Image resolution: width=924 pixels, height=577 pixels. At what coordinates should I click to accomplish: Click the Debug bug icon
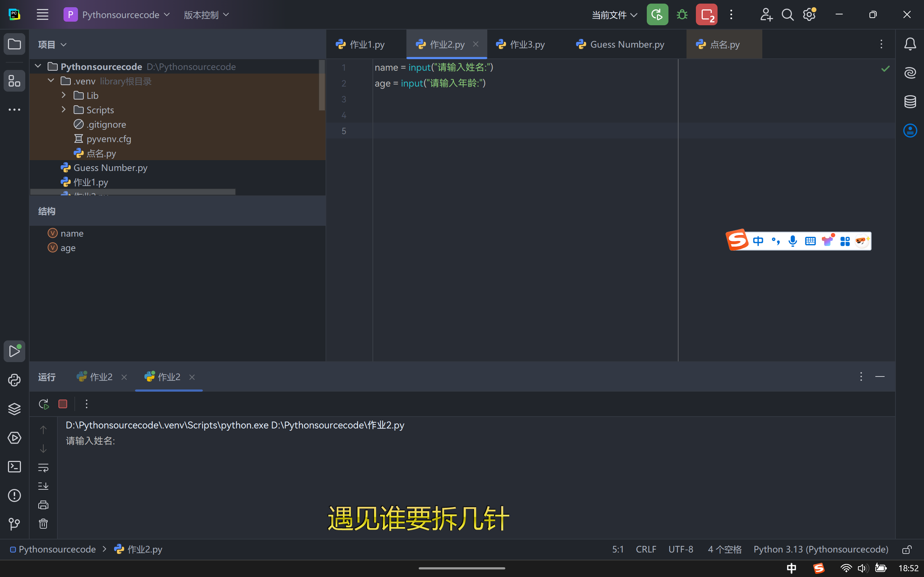click(682, 15)
